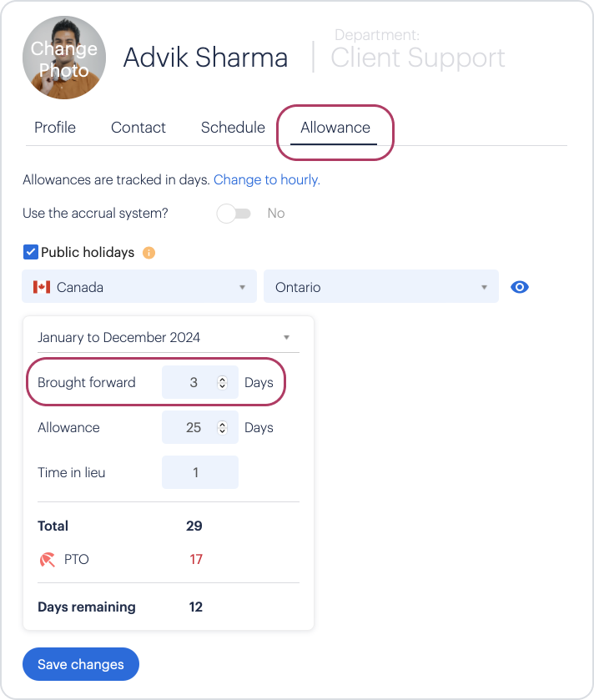Switch to the Profile tab

click(55, 128)
